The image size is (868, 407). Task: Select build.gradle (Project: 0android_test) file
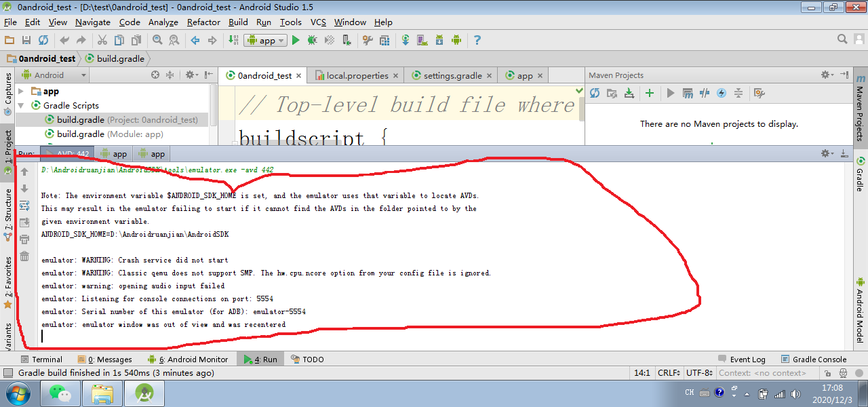pyautogui.click(x=121, y=120)
